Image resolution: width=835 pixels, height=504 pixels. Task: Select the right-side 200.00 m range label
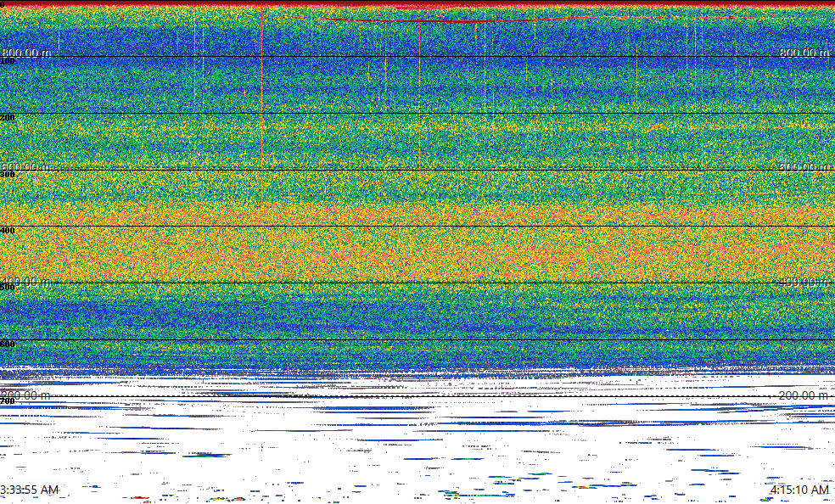click(x=804, y=395)
